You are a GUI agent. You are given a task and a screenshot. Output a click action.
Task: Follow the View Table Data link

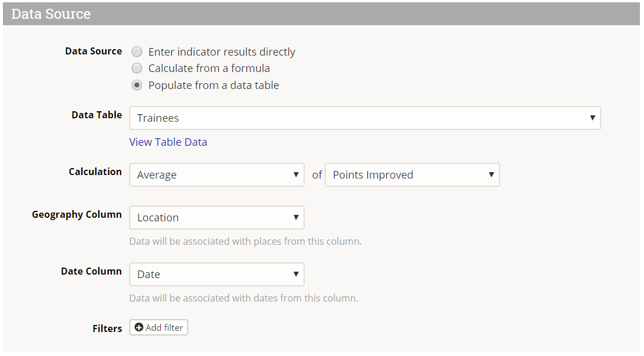pyautogui.click(x=168, y=142)
